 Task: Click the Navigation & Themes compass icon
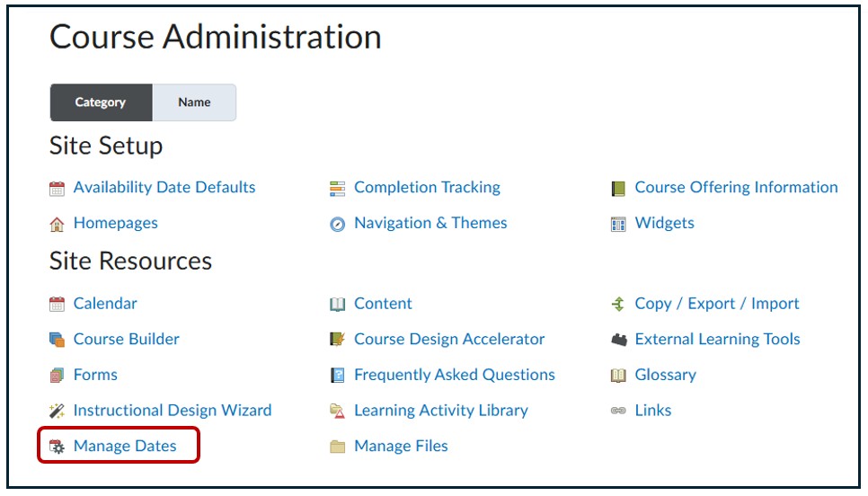(x=338, y=225)
